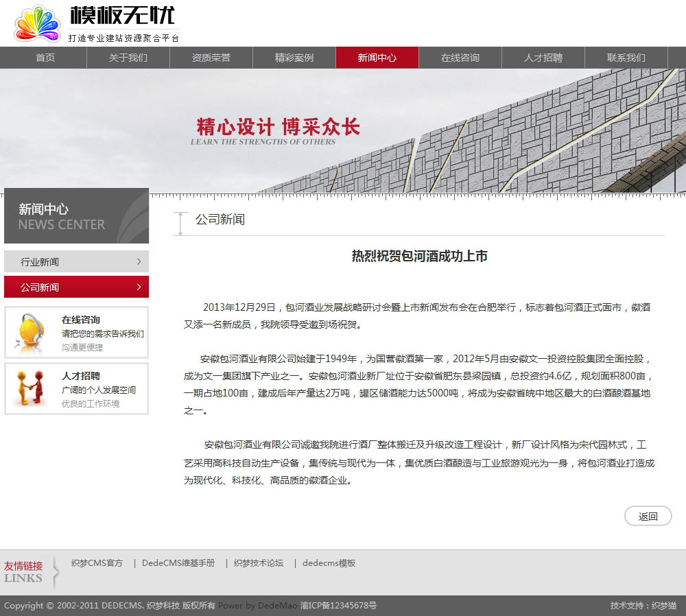Open the 织梦技术论坛 friendly link
This screenshot has width=686, height=616.
tap(259, 563)
